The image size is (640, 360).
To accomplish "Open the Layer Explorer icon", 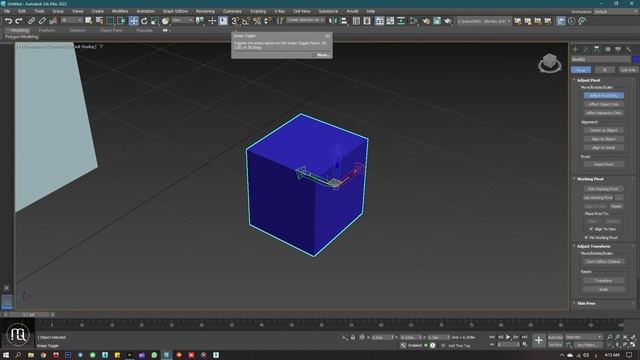I will [367, 21].
